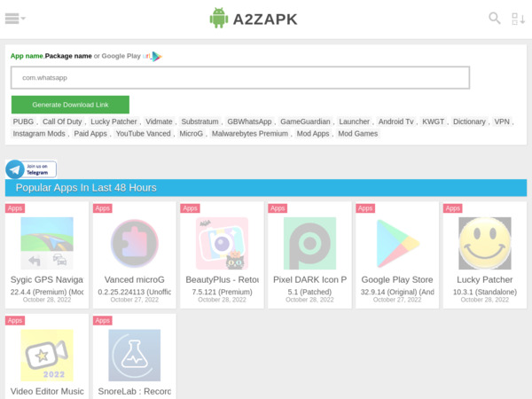Image resolution: width=532 pixels, height=399 pixels.
Task: Click the Video Editor Music title
Action: coord(47,392)
